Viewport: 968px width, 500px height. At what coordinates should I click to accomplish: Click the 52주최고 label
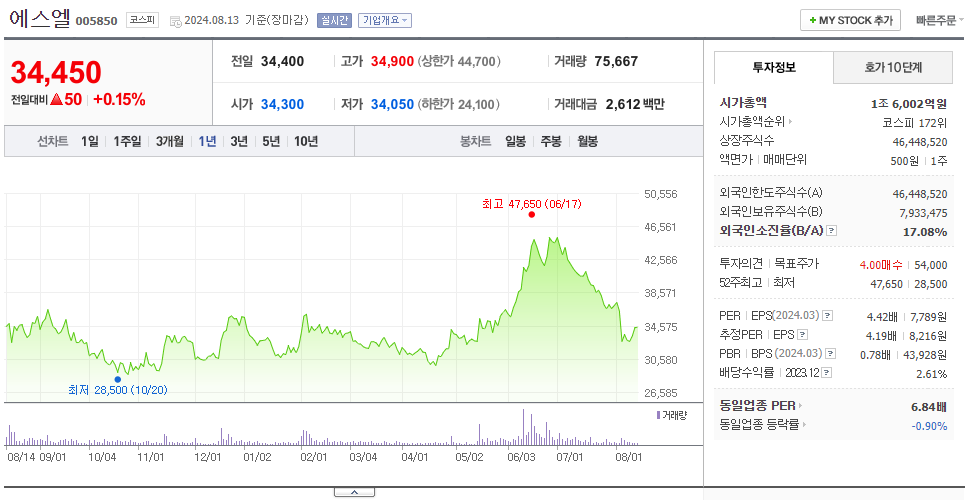tap(741, 283)
